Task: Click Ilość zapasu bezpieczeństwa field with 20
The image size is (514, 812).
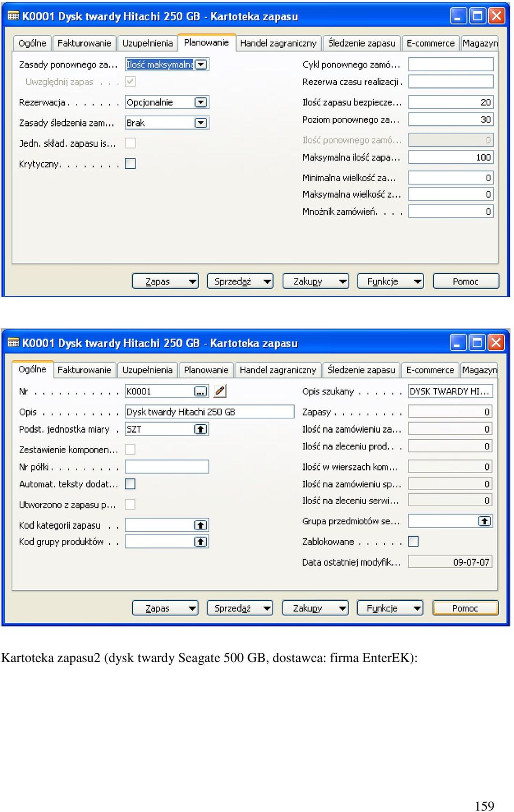Action: [x=451, y=102]
